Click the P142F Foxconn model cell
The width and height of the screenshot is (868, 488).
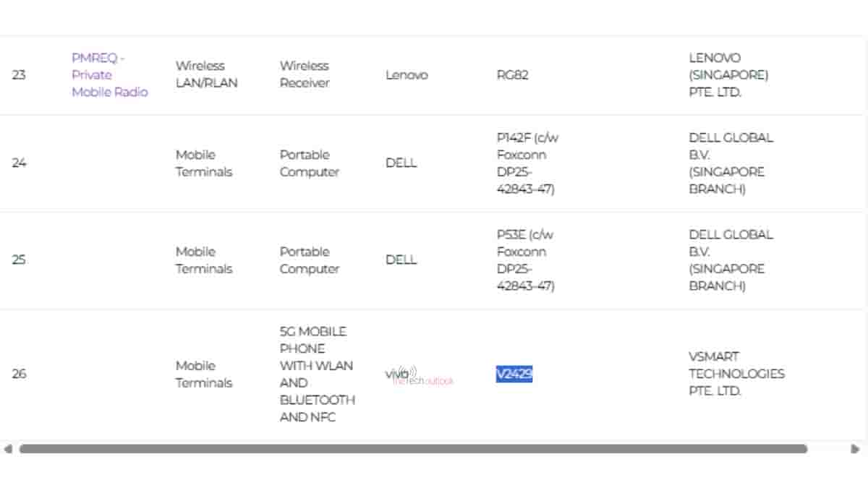click(527, 163)
